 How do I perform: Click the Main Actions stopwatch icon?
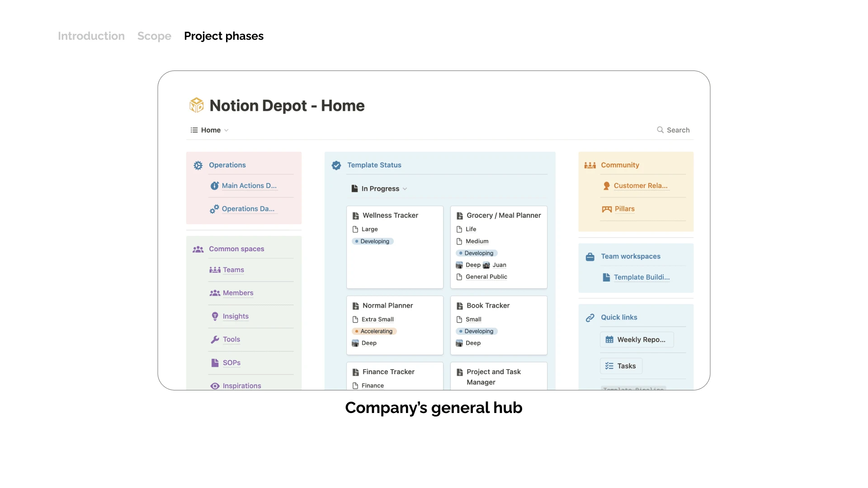[215, 186]
